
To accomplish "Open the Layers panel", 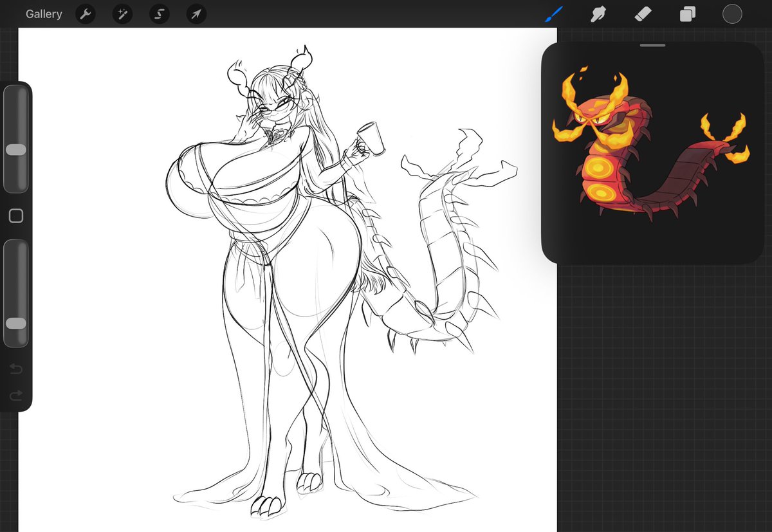I will (687, 14).
